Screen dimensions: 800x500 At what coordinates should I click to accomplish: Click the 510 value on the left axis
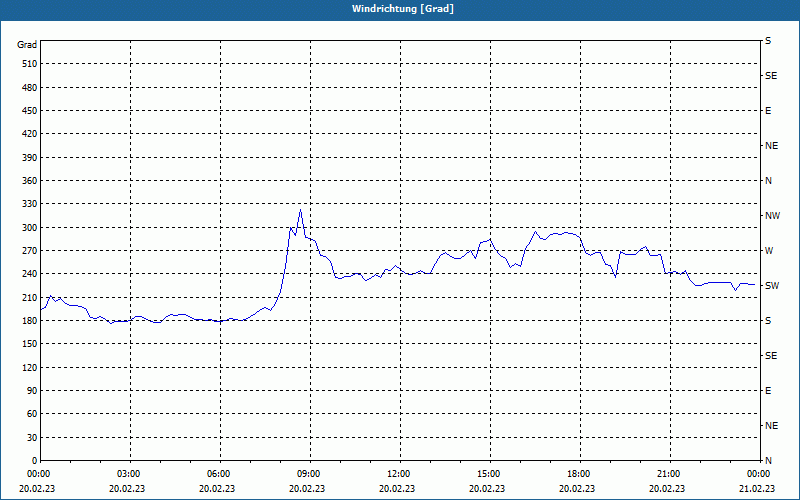(29, 64)
